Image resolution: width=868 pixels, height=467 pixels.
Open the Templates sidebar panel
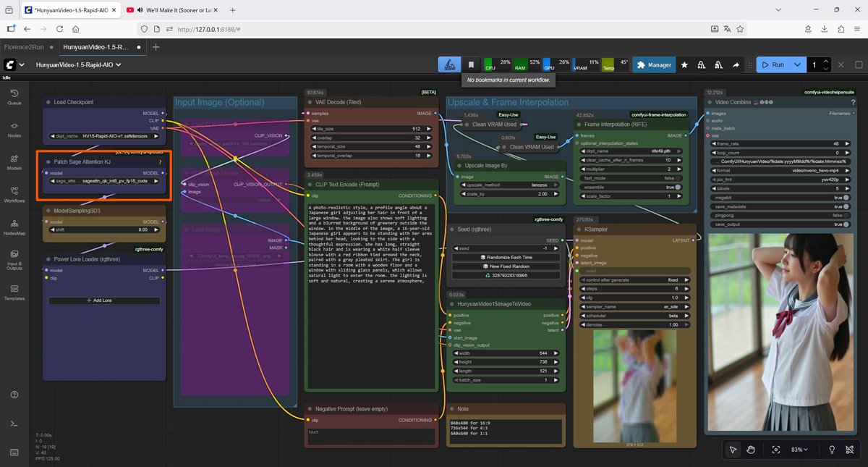click(14, 292)
